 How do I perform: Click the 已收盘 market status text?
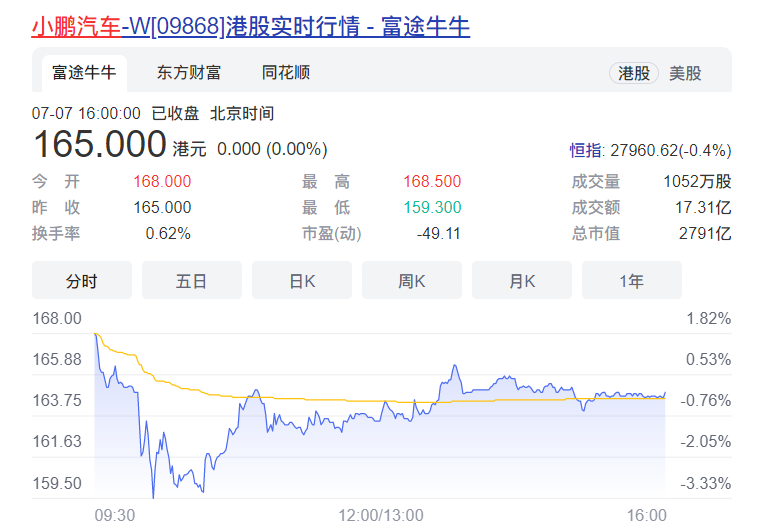[175, 113]
